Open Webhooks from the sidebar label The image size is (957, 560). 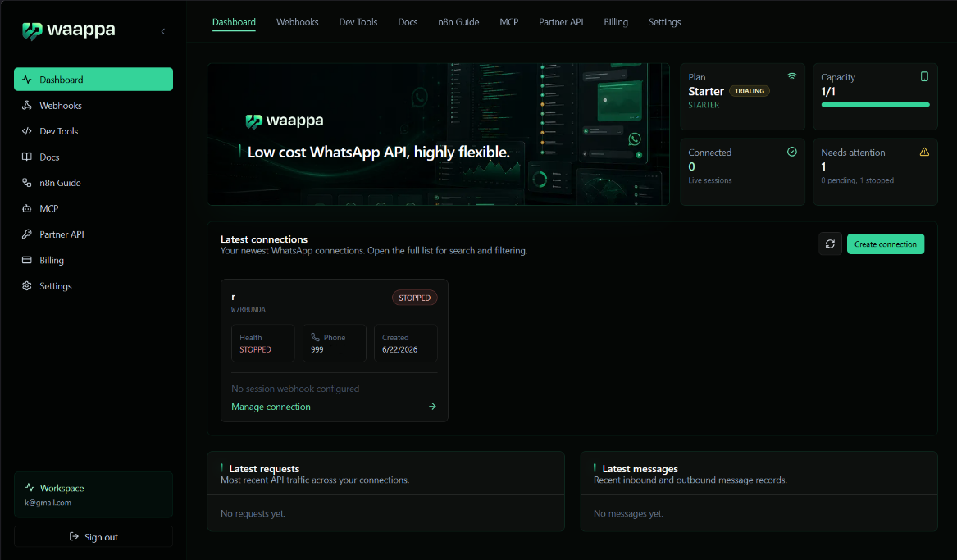[x=61, y=106]
